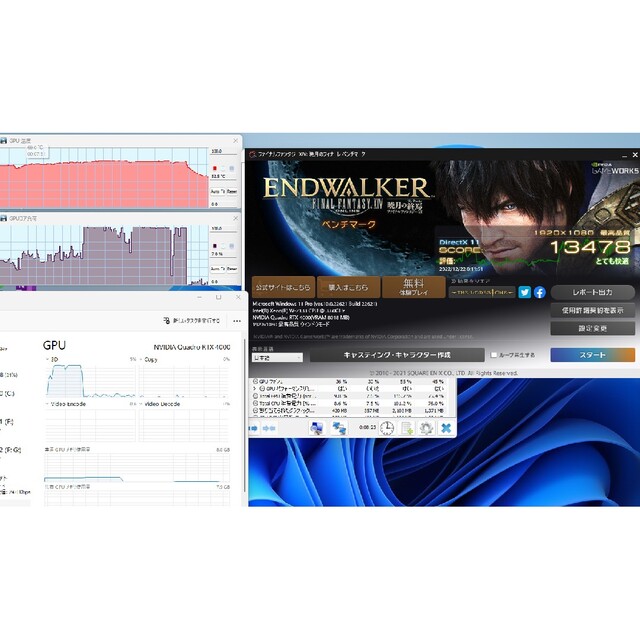Click the score value 13478
The image size is (640, 640).
pyautogui.click(x=590, y=247)
